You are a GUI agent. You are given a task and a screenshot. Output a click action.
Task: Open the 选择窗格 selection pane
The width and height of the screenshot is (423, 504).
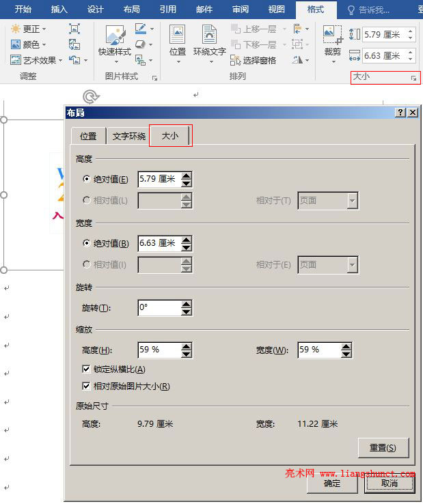(x=254, y=60)
